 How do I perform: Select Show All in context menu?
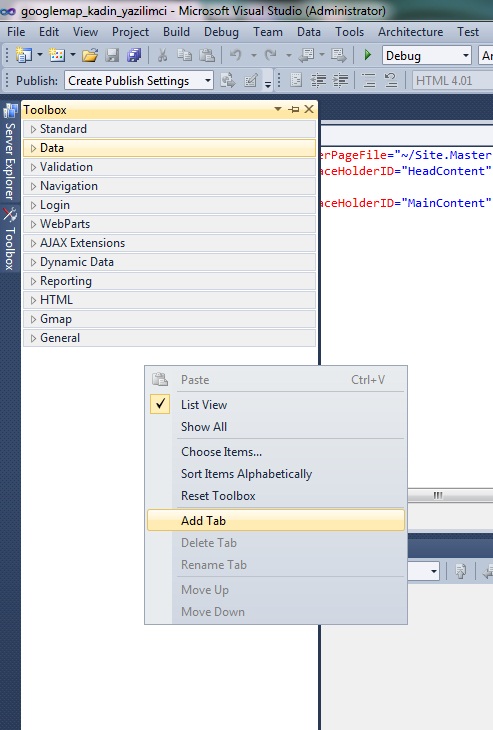(276, 427)
